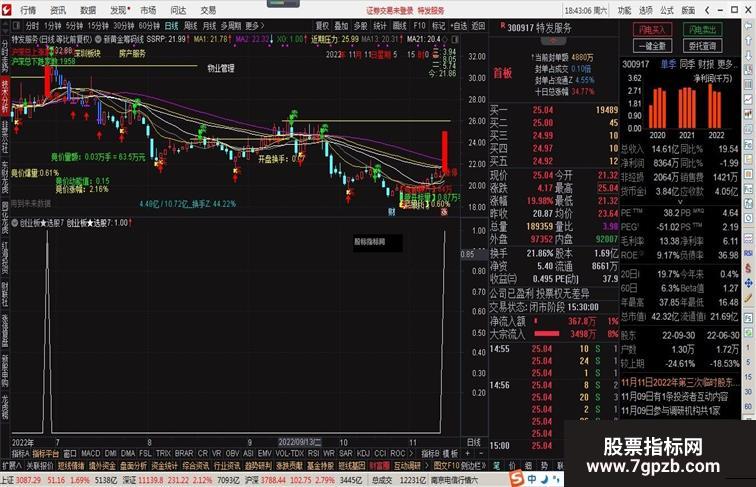Click the left arrow icon in the right sidebar

click(748, 26)
